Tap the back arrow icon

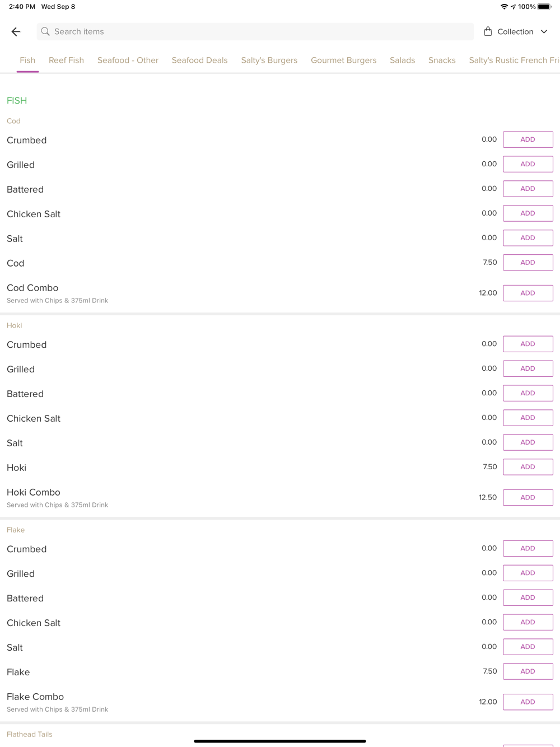16,32
